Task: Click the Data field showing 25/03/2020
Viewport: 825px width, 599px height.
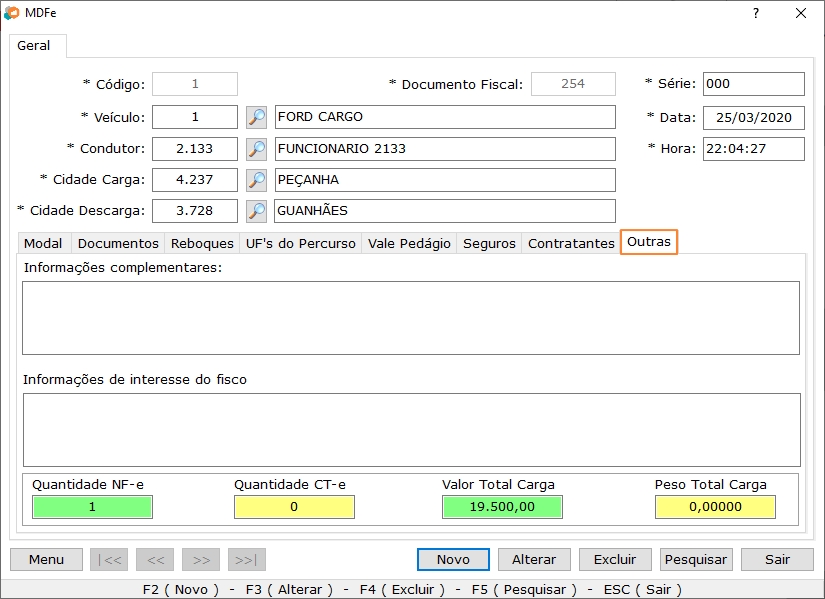Action: click(x=753, y=117)
